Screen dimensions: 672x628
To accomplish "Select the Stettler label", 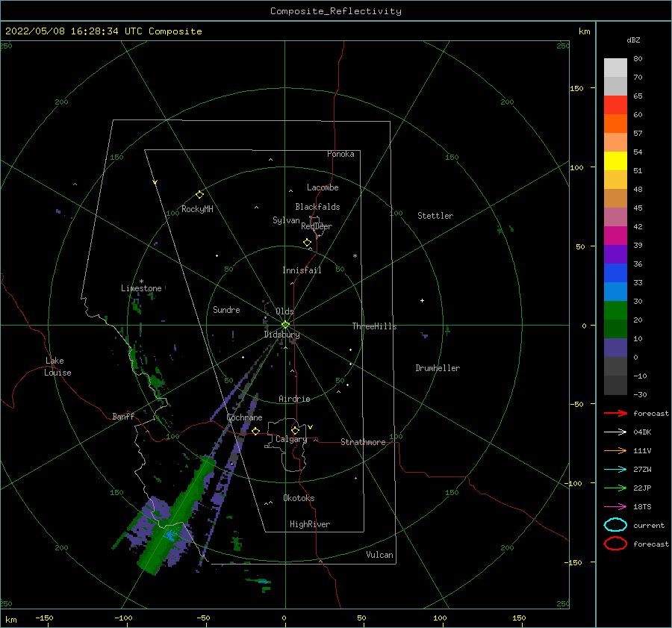I will click(x=435, y=216).
